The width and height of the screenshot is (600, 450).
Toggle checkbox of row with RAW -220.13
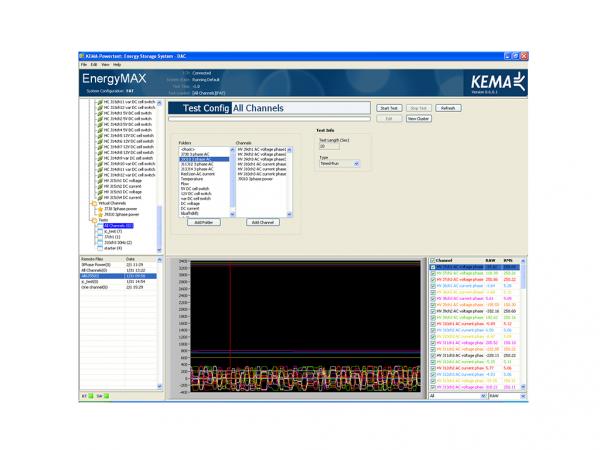433,355
